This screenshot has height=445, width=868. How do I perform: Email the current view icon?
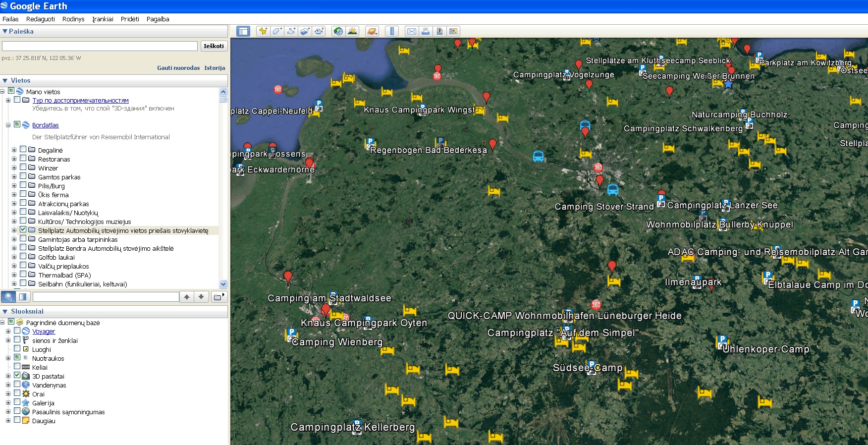411,31
